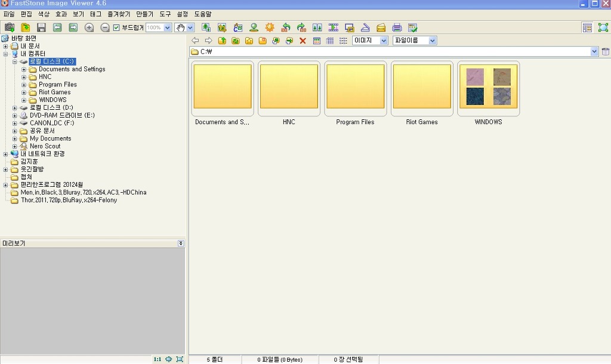Click the Zoom In magnifier icon
The width and height of the screenshot is (611, 364).
(89, 27)
